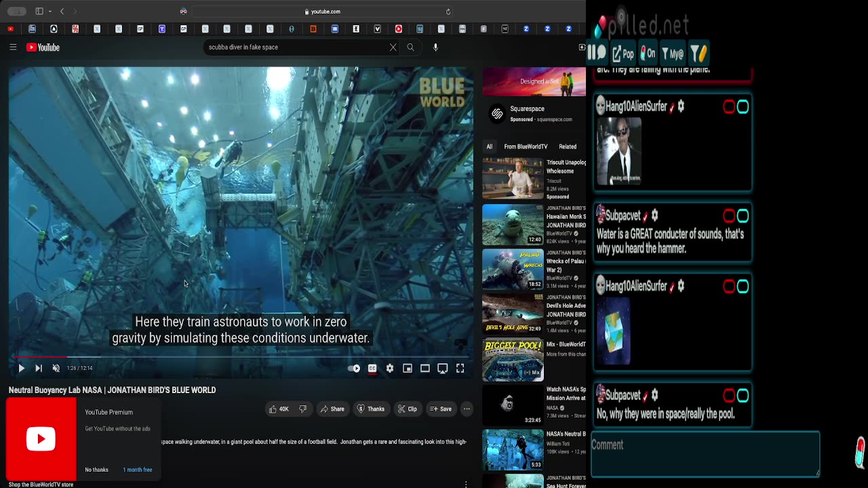
Task: Open the more actions ellipsis menu
Action: tap(467, 409)
